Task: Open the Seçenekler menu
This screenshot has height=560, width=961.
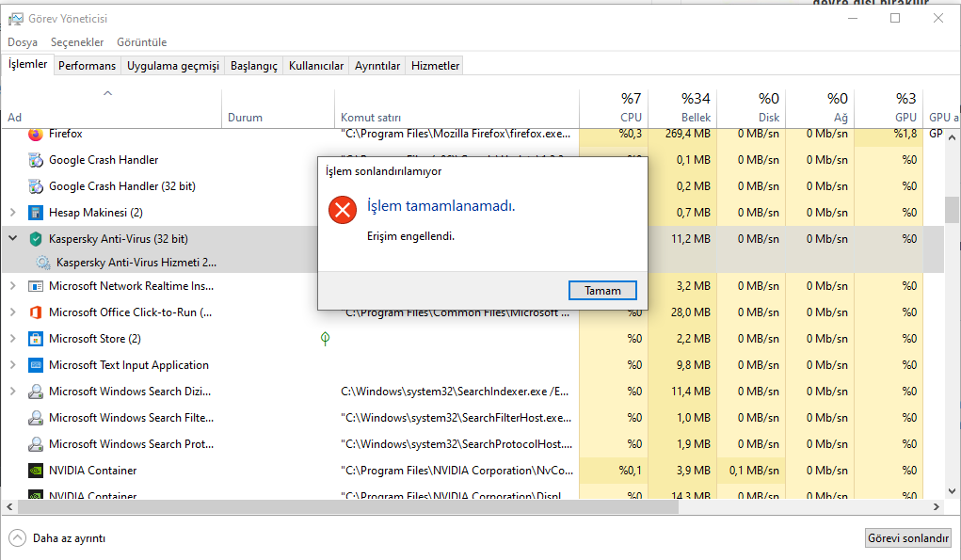Action: click(x=77, y=42)
